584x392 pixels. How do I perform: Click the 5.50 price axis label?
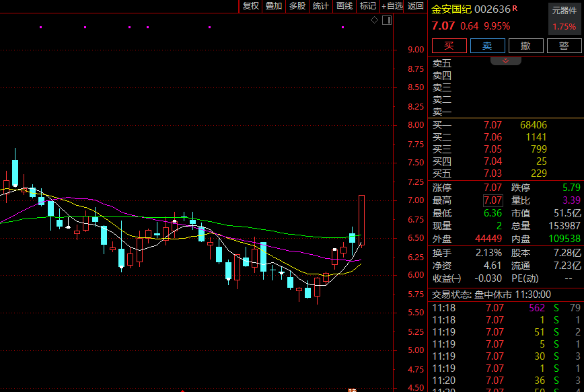416,313
